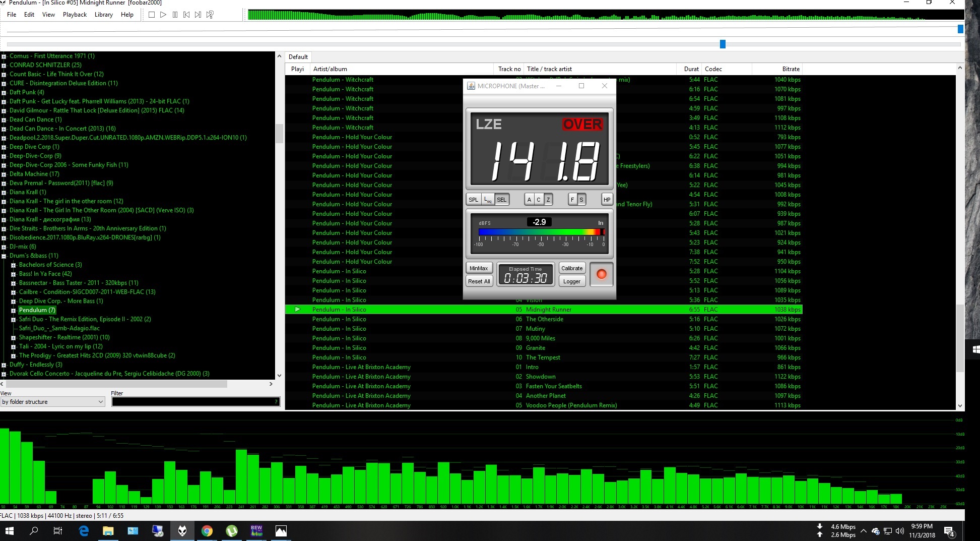Select the Default playlist tab
Image resolution: width=980 pixels, height=541 pixels.
coord(298,57)
